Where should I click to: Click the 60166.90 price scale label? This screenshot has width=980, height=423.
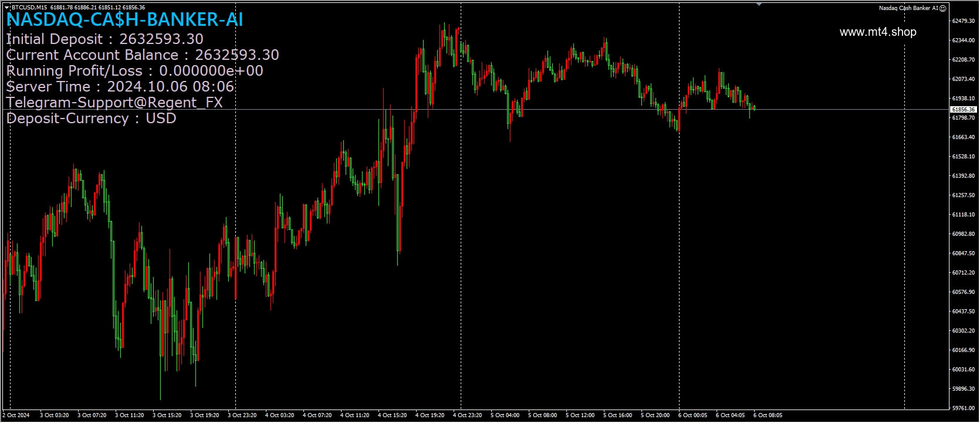coord(963,350)
